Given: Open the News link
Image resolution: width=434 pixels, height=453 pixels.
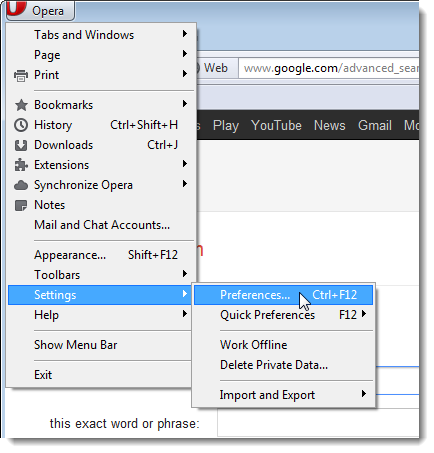Looking at the screenshot, I should tap(330, 126).
